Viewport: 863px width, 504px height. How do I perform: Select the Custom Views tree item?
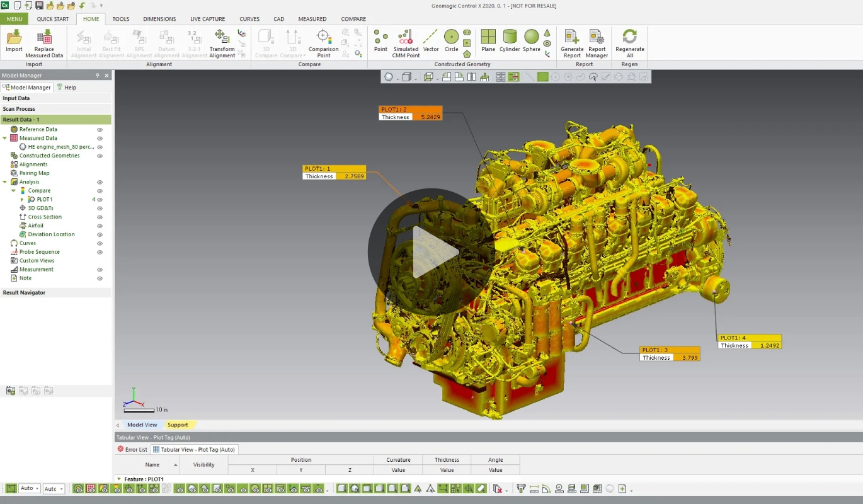coord(37,261)
